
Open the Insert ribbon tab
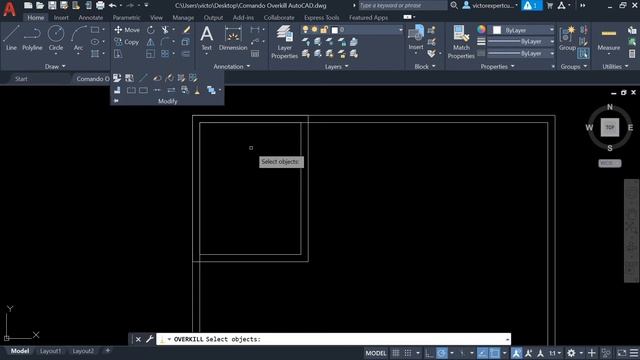pos(61,18)
